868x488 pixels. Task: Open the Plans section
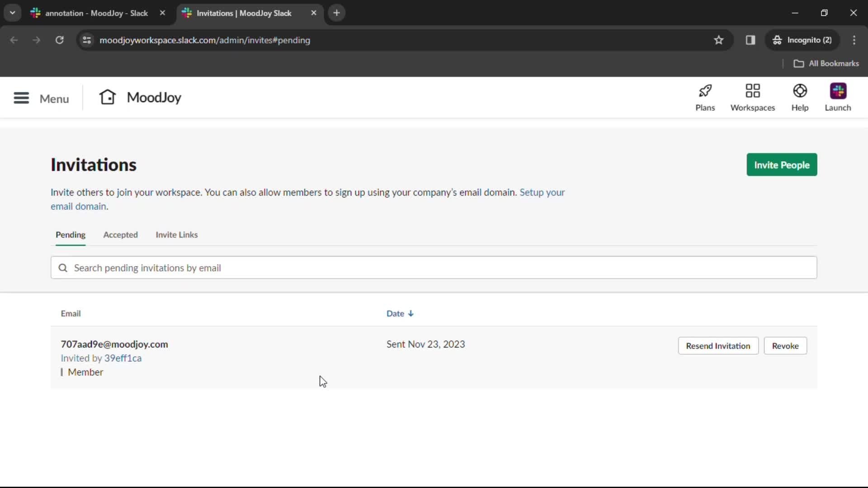(x=705, y=97)
